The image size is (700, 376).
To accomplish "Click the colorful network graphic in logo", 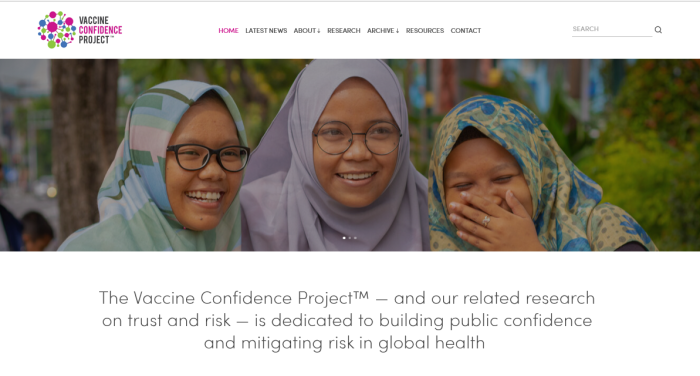I will click(57, 30).
